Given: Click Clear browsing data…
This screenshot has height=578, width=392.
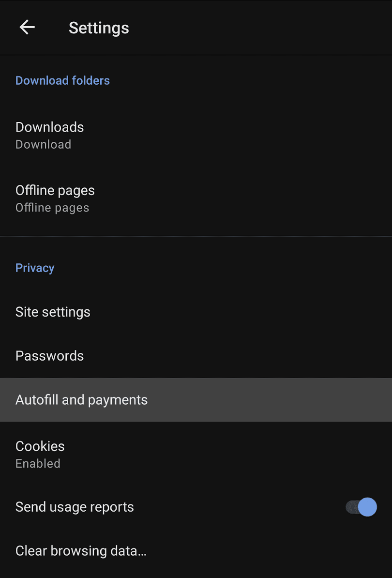Looking at the screenshot, I should (x=196, y=551).
